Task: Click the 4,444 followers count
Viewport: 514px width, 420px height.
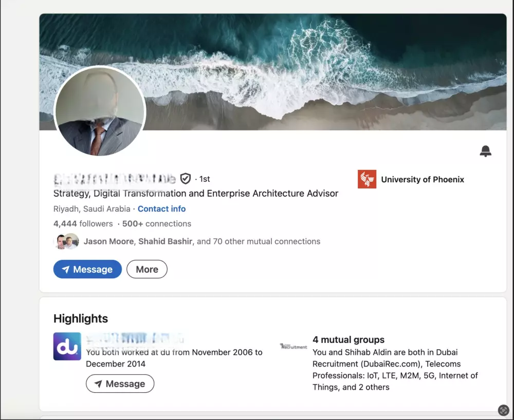Action: tap(83, 223)
